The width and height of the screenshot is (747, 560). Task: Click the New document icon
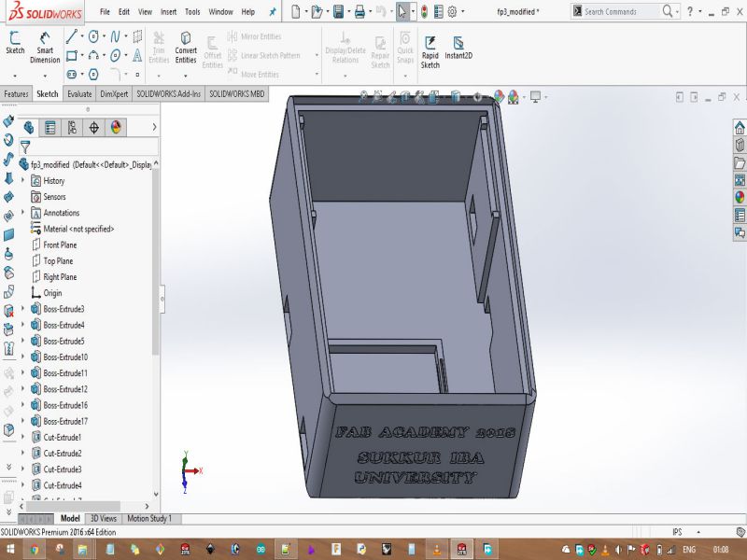[x=296, y=12]
